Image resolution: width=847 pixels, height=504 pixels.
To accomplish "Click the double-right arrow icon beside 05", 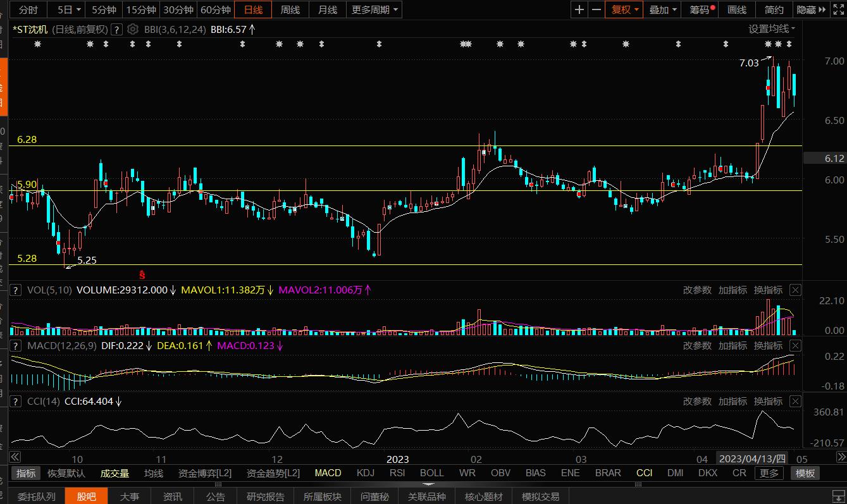I will (x=841, y=457).
